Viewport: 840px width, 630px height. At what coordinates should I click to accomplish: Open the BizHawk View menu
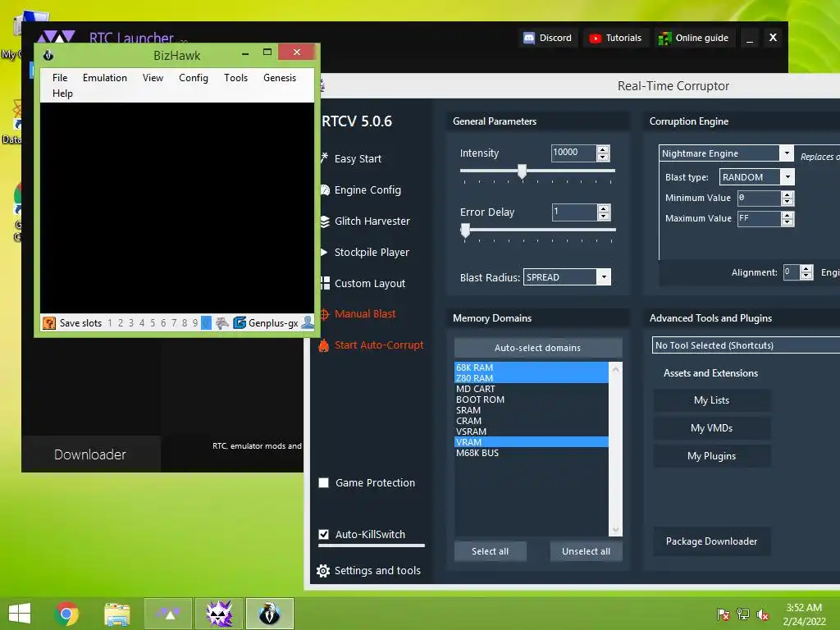point(153,78)
